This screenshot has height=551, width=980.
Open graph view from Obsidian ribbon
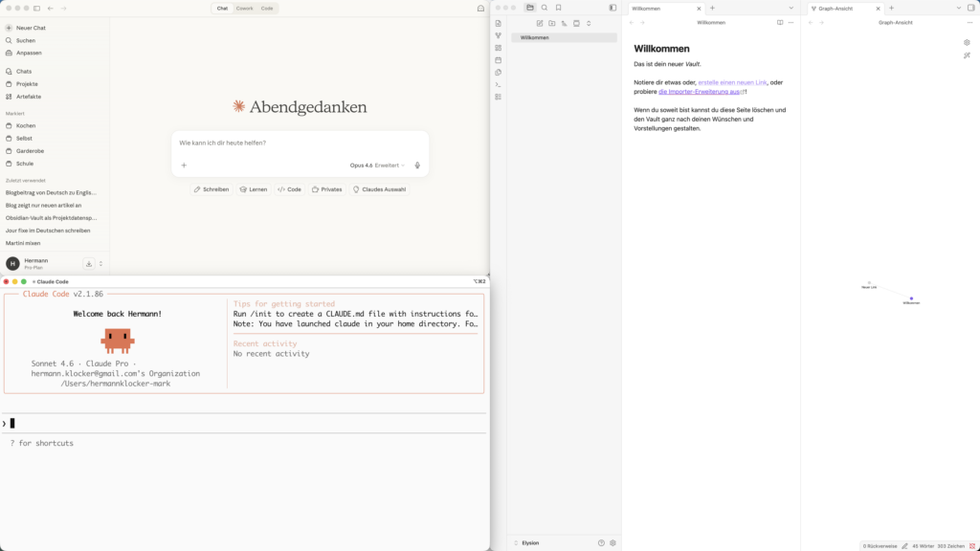[x=498, y=35]
